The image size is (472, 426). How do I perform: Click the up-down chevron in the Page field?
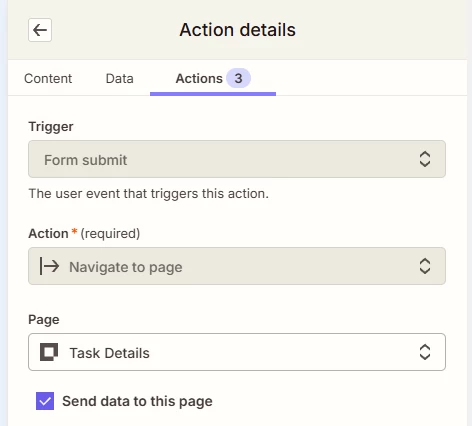pos(425,352)
